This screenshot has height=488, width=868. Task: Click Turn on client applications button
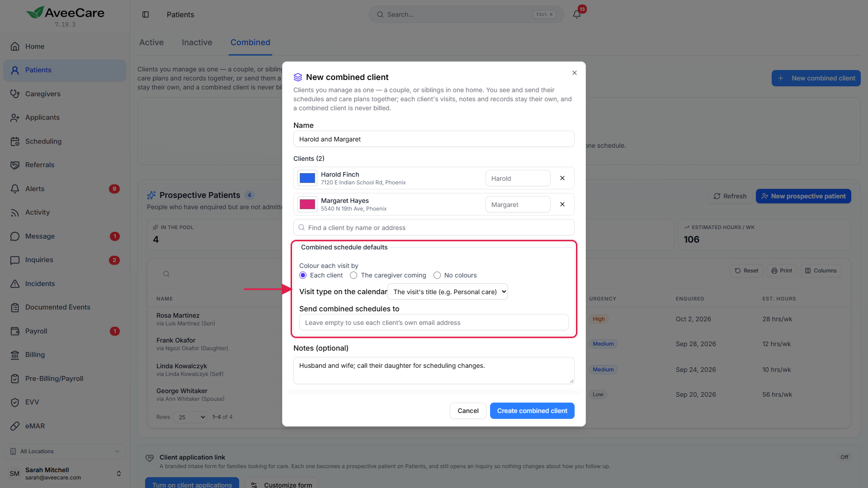(x=192, y=484)
